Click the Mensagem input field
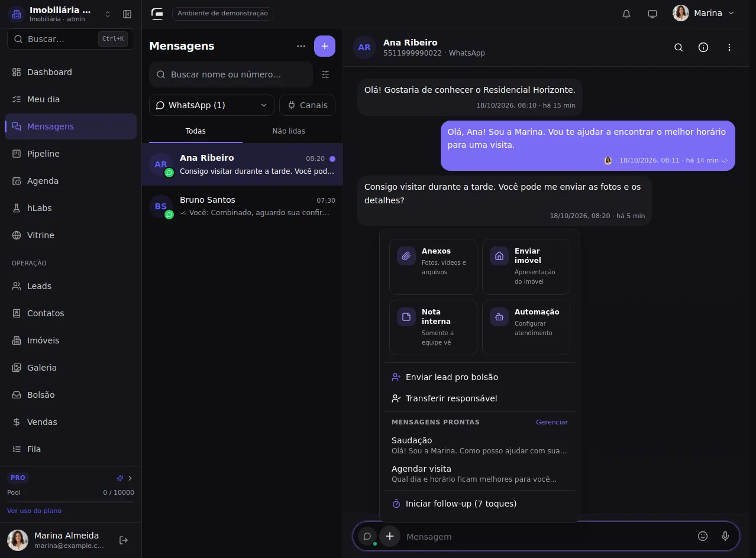 547,536
